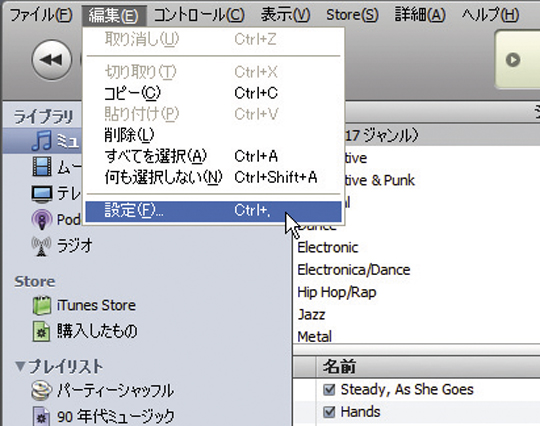Select the Electronic genre
The height and width of the screenshot is (426, 540).
pyautogui.click(x=328, y=248)
